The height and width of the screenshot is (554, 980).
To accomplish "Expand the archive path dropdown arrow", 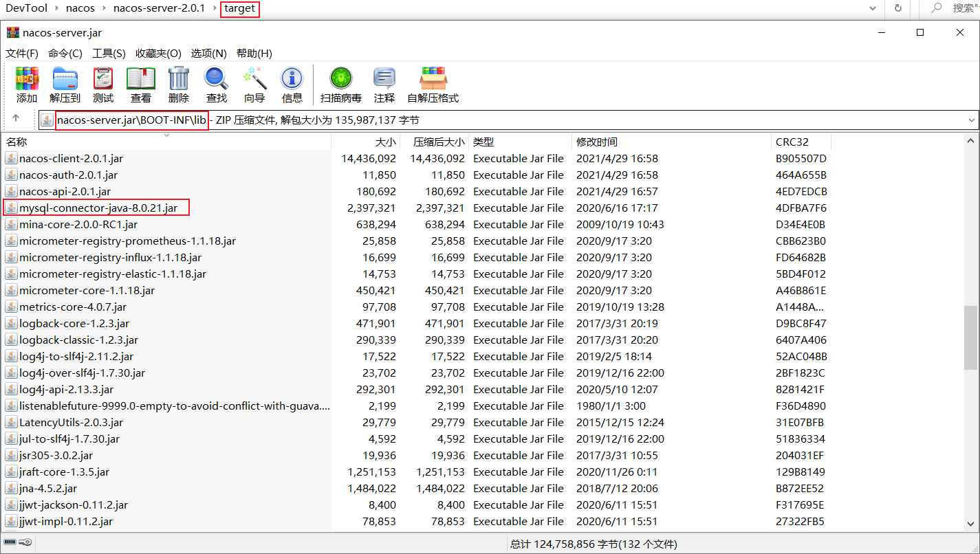I will [x=971, y=120].
